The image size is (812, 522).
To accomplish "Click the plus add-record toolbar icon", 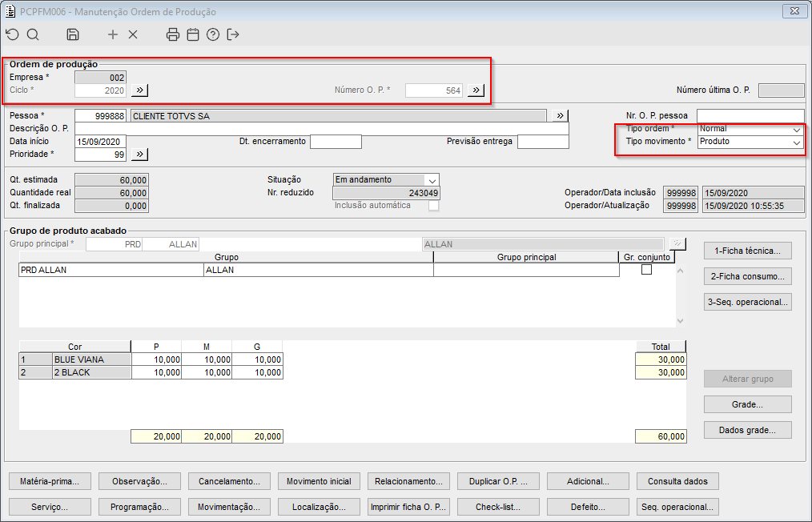I will click(112, 34).
